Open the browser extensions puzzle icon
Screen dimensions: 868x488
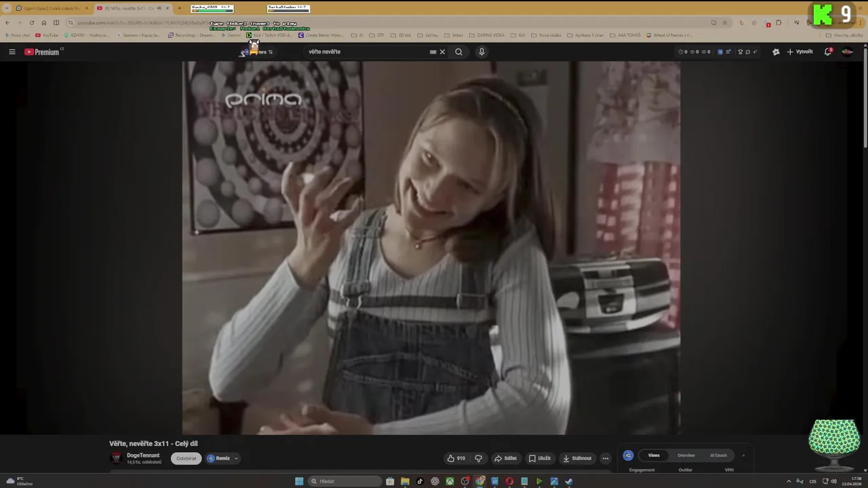pos(778,22)
